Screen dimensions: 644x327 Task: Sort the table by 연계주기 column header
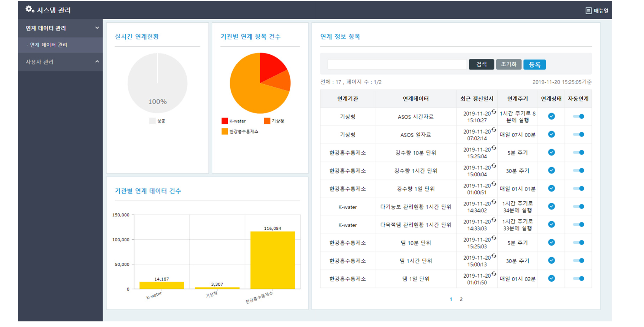point(517,99)
